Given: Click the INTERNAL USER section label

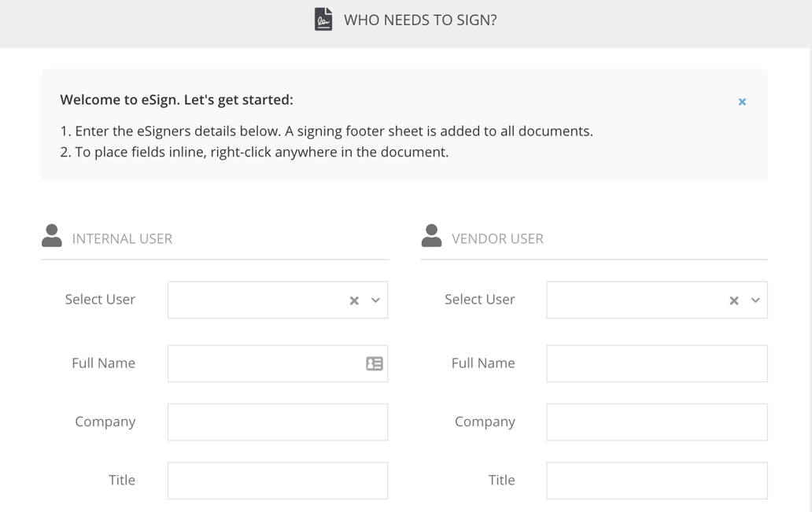Looking at the screenshot, I should pos(124,238).
